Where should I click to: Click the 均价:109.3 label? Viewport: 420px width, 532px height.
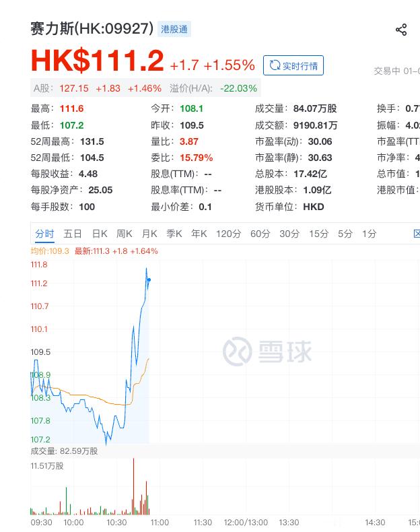(50, 251)
